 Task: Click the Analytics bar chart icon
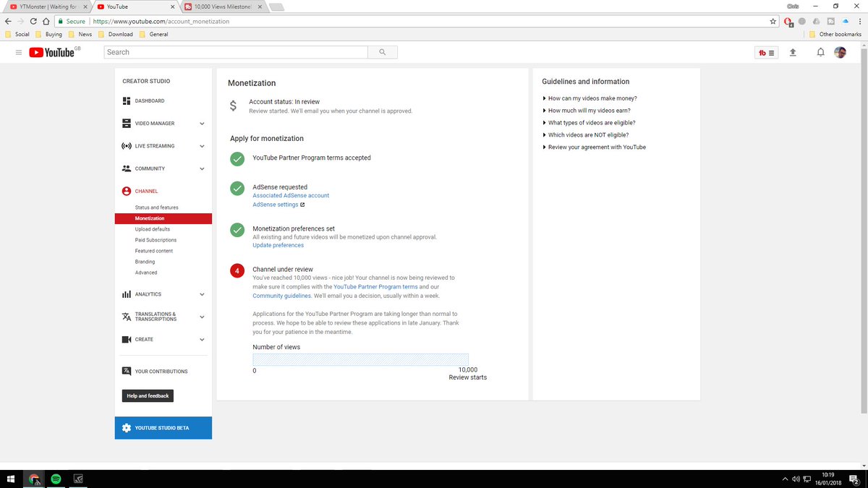pos(127,294)
